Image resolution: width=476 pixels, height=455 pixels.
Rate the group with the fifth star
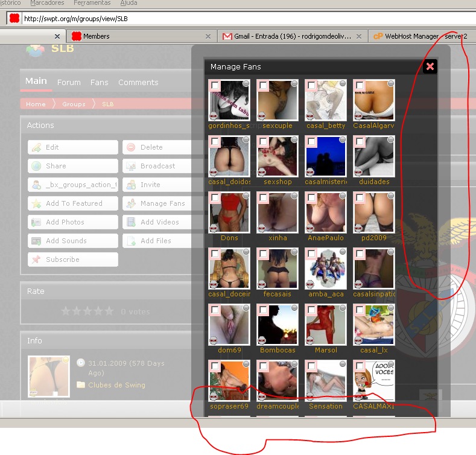(x=109, y=311)
